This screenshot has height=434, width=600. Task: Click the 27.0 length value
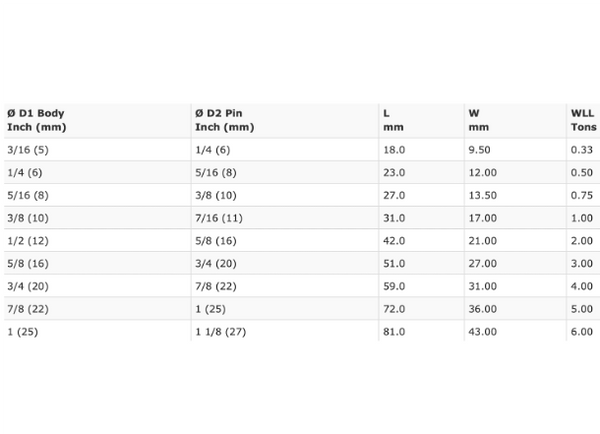pos(394,195)
